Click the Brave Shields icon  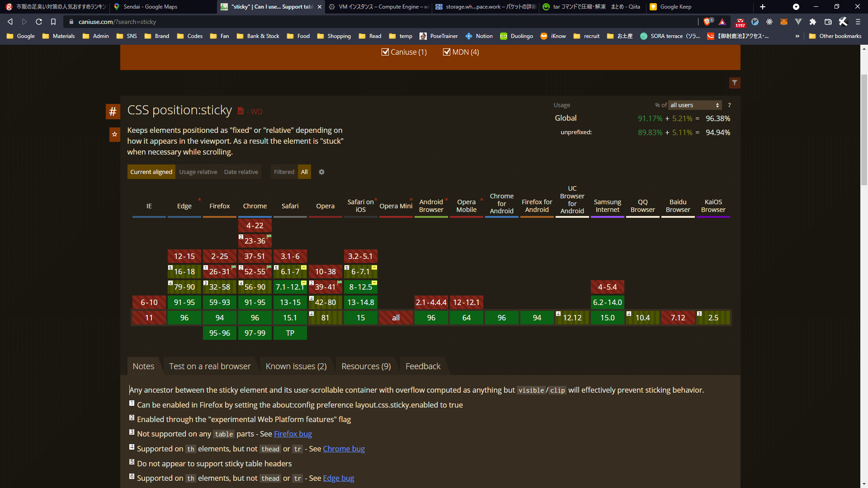(708, 22)
